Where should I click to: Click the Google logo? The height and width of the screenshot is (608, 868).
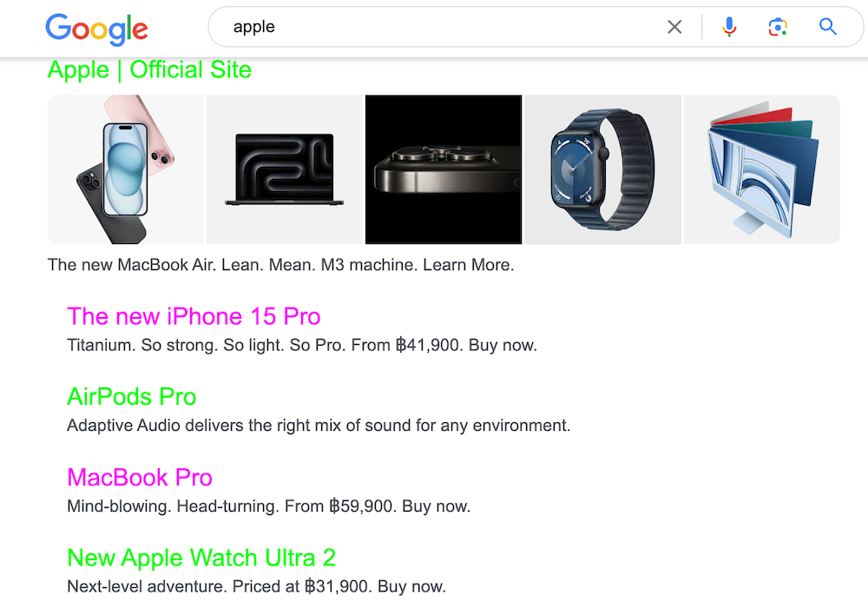96,29
